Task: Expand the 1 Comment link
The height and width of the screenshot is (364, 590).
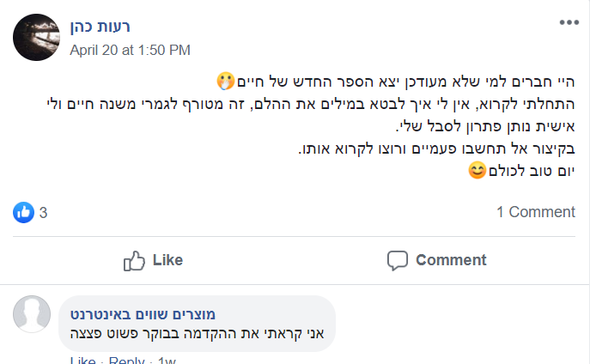Action: 535,212
